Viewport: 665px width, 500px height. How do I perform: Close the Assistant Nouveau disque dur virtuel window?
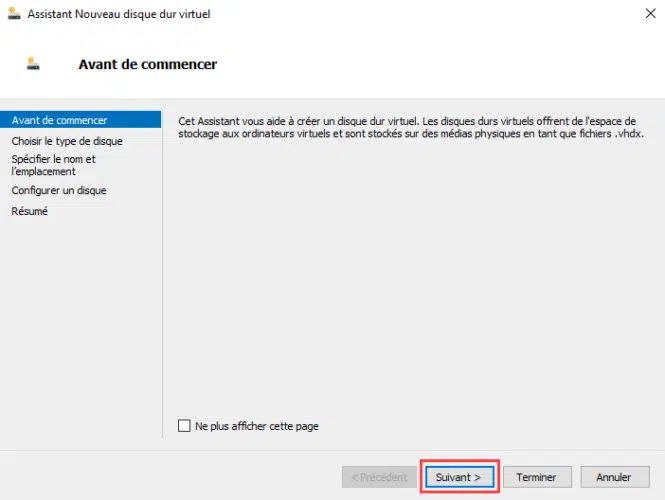(x=651, y=14)
